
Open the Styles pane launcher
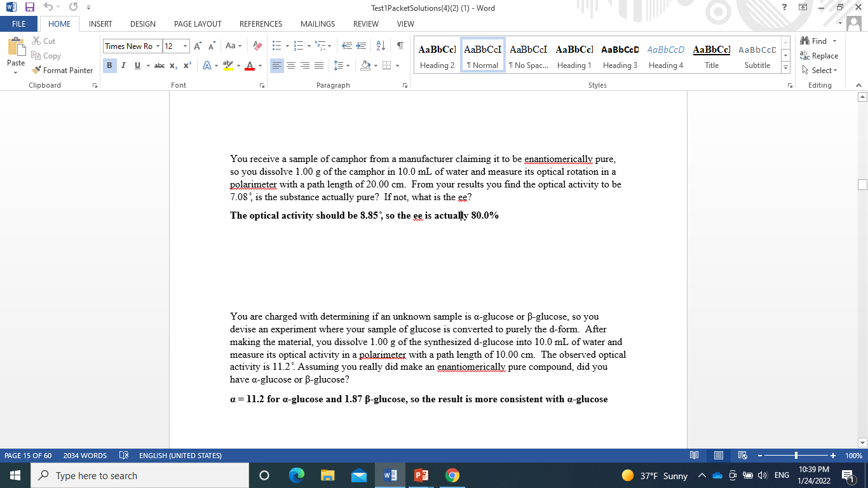pos(791,85)
